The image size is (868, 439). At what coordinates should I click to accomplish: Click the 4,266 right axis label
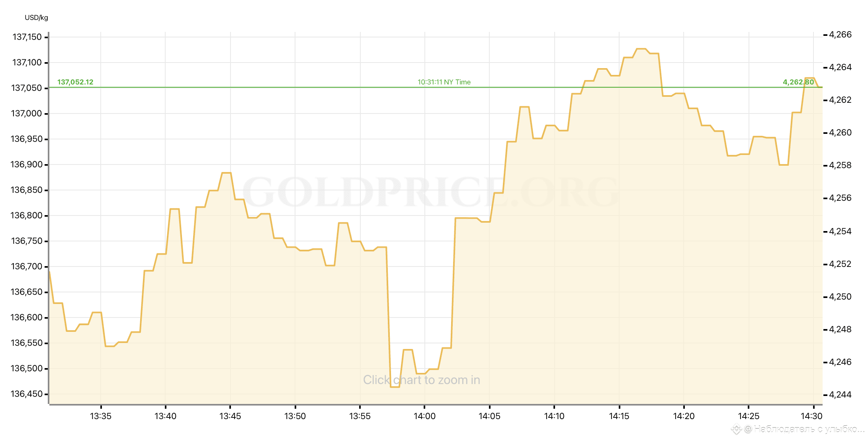coord(840,35)
